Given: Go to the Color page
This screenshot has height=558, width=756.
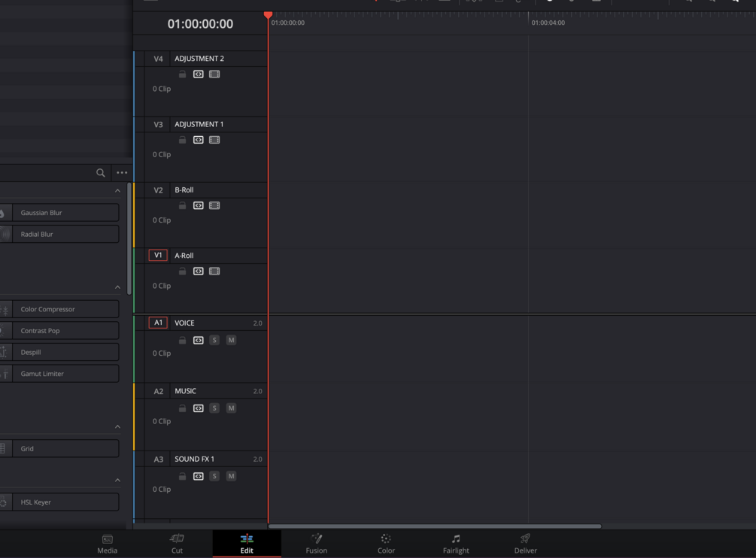Looking at the screenshot, I should click(386, 544).
